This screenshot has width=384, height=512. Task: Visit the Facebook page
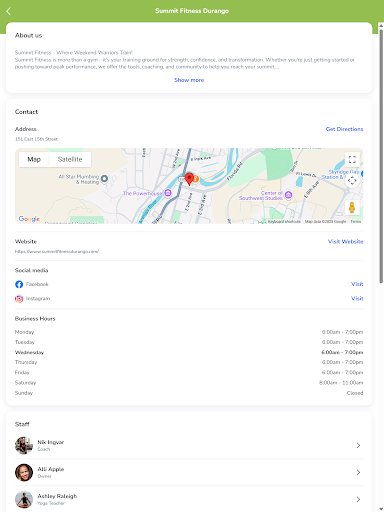tap(357, 284)
